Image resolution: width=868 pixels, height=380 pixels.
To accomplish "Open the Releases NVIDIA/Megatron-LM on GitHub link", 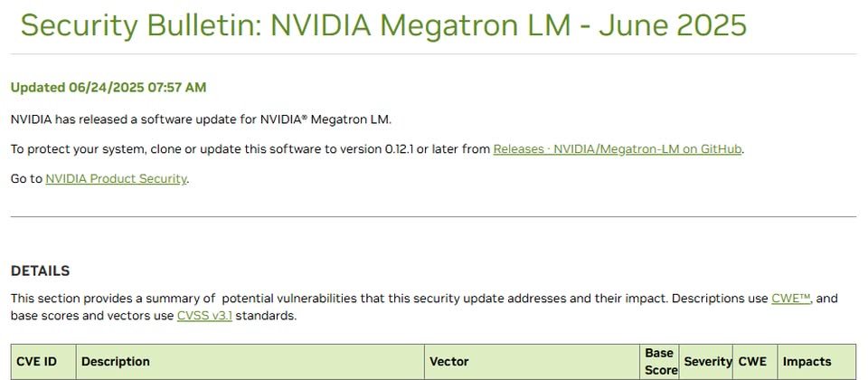I will [x=618, y=149].
